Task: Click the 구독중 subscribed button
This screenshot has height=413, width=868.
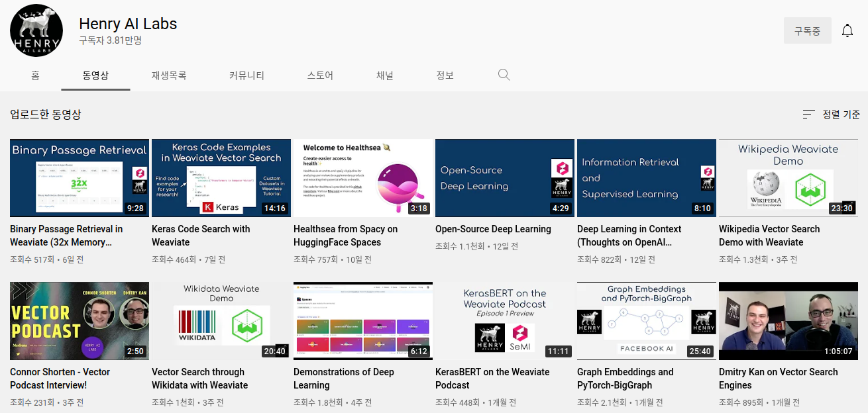Action: [x=808, y=30]
